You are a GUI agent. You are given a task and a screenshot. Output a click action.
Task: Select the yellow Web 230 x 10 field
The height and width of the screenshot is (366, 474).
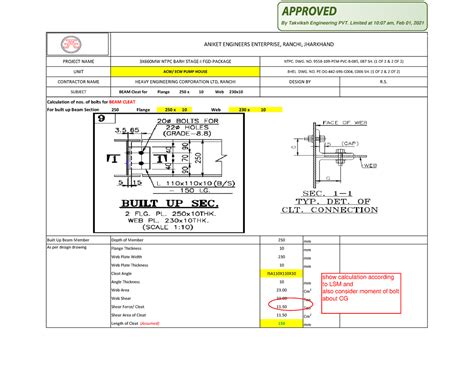[x=255, y=109]
